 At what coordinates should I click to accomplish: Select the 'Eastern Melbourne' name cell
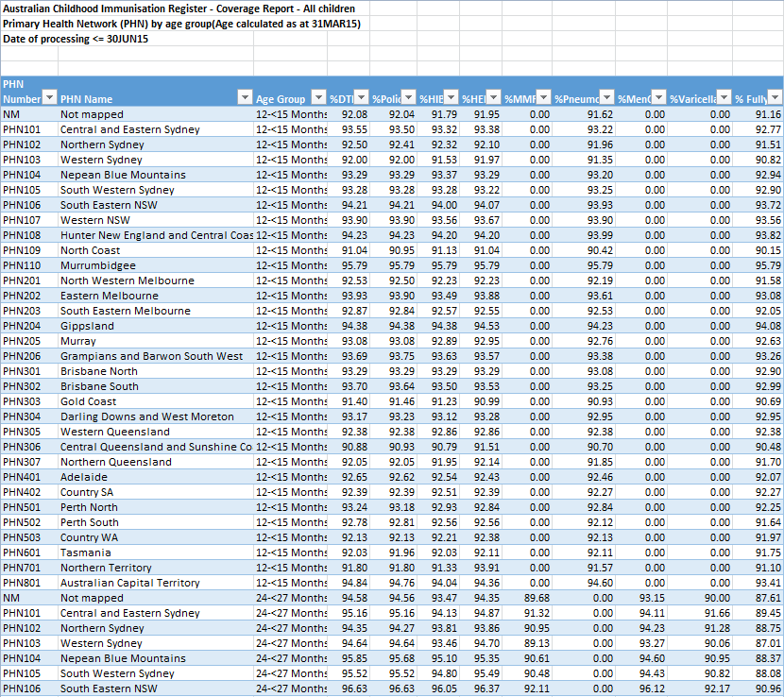pos(156,296)
